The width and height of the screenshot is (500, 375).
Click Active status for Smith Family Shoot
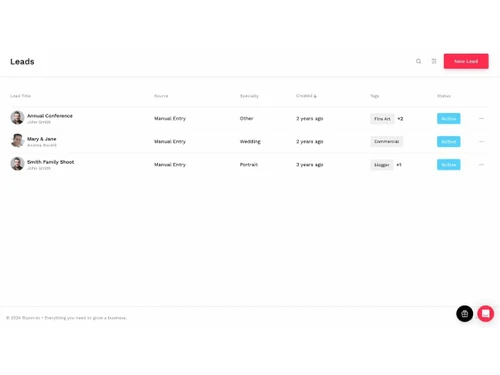[449, 165]
